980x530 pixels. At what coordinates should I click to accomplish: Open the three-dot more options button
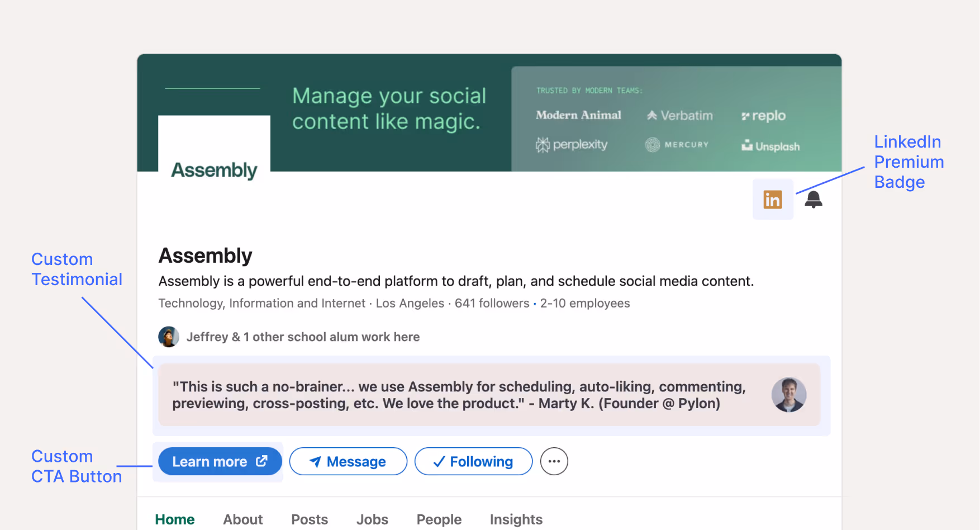coord(554,461)
